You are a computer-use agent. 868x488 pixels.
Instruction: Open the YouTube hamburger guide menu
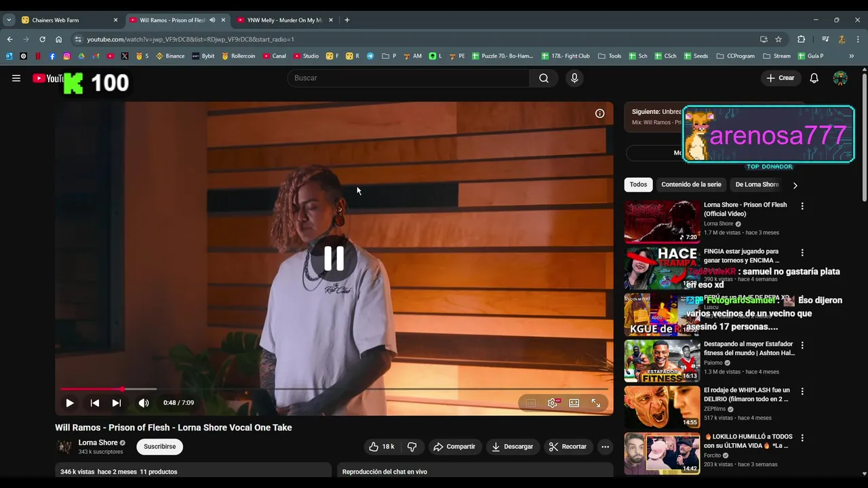tap(16, 78)
